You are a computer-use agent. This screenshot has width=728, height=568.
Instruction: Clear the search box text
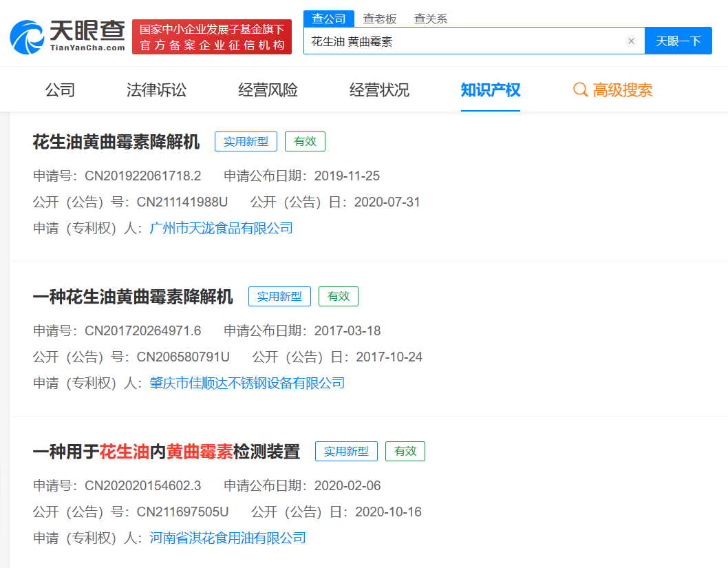(631, 41)
